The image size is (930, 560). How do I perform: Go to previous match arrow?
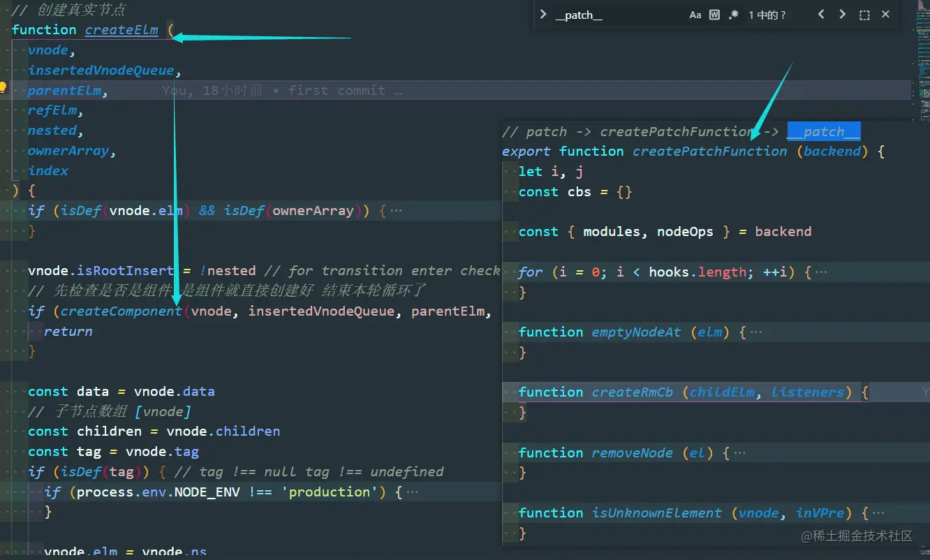[x=822, y=15]
